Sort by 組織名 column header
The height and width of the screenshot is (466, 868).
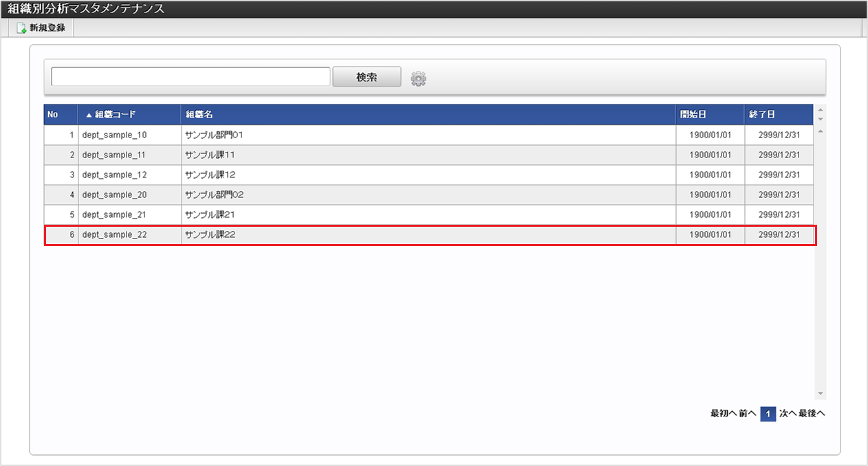click(428, 115)
